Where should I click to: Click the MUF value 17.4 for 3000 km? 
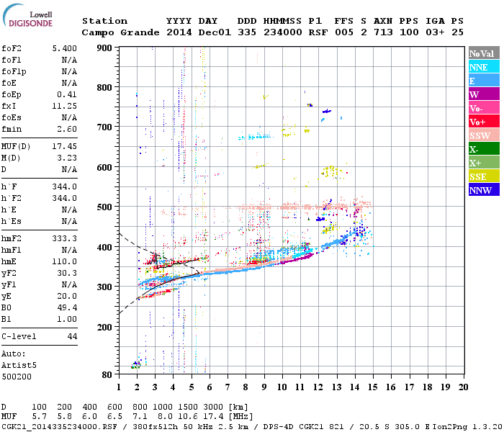pos(213,417)
